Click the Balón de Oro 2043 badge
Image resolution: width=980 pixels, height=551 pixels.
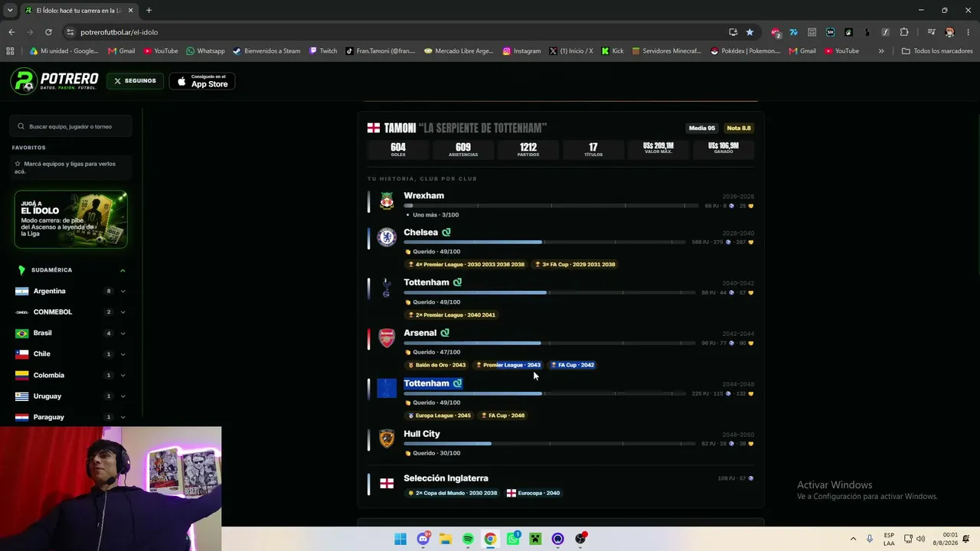point(436,365)
